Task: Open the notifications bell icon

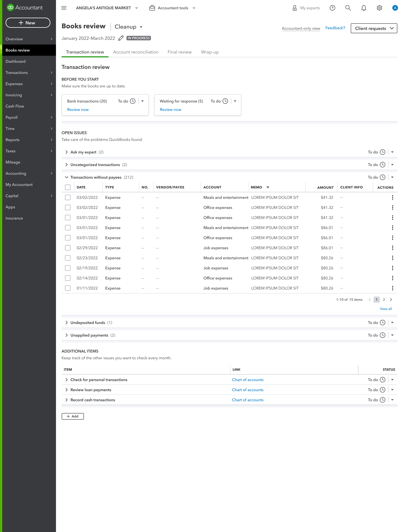Action: pyautogui.click(x=364, y=8)
